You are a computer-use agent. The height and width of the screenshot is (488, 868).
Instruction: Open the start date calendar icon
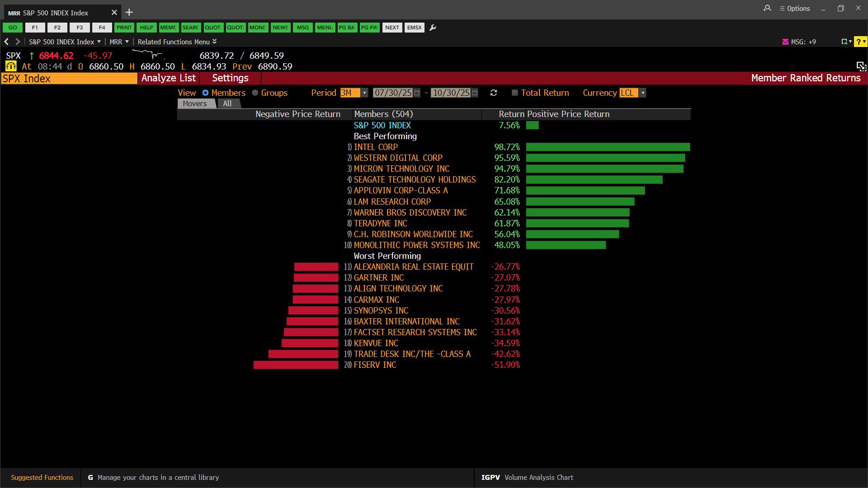tap(417, 93)
